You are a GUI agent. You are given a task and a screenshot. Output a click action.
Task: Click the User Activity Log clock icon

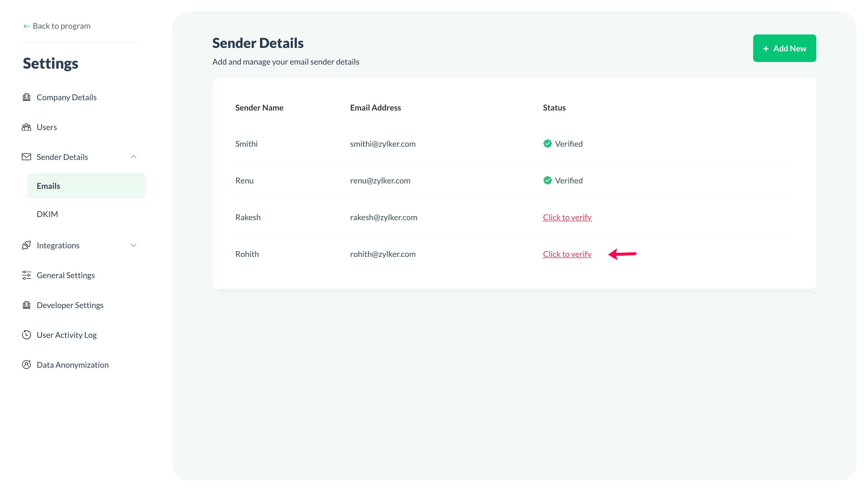point(26,335)
